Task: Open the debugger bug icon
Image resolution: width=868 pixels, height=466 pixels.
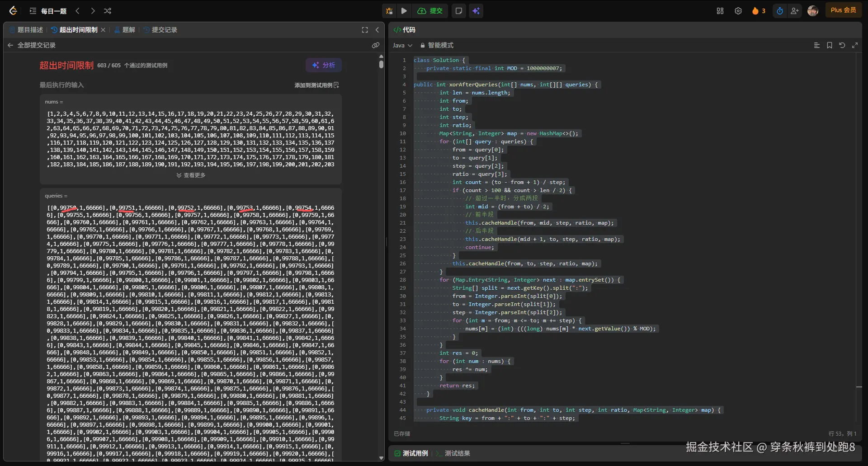Action: click(389, 11)
